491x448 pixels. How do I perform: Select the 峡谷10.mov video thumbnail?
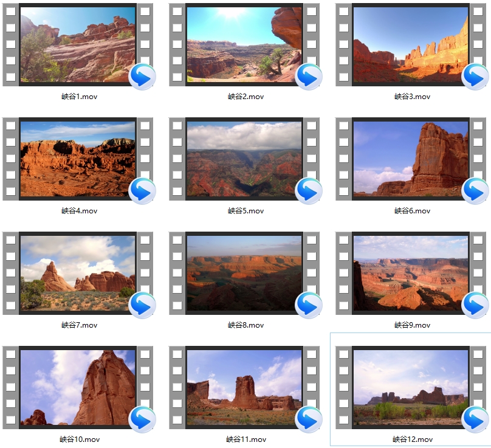tap(78, 388)
